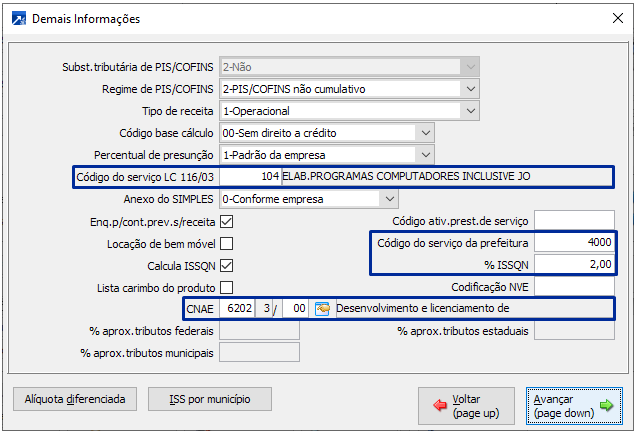Click CNAE suffix field showing 00
Viewport: 637px width, 435px height.
296,309
